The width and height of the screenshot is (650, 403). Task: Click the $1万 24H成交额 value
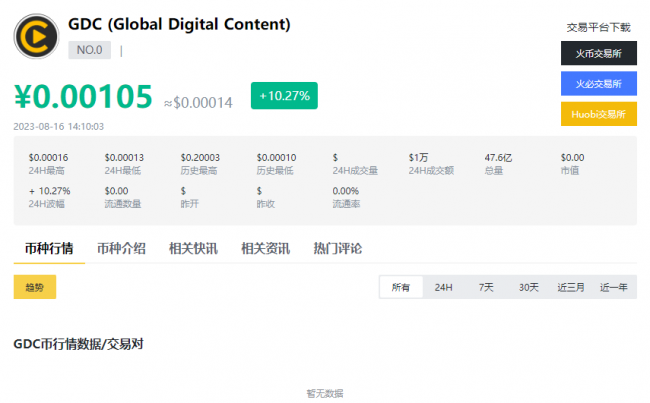(x=418, y=158)
